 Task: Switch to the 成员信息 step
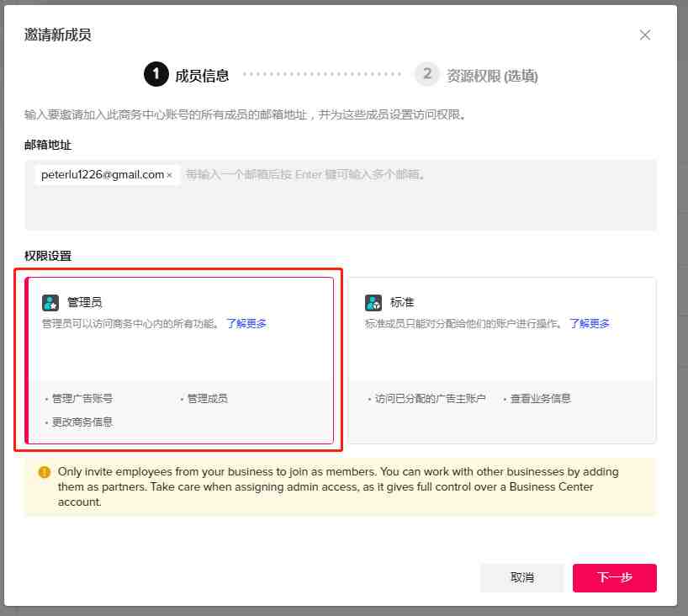pos(202,76)
